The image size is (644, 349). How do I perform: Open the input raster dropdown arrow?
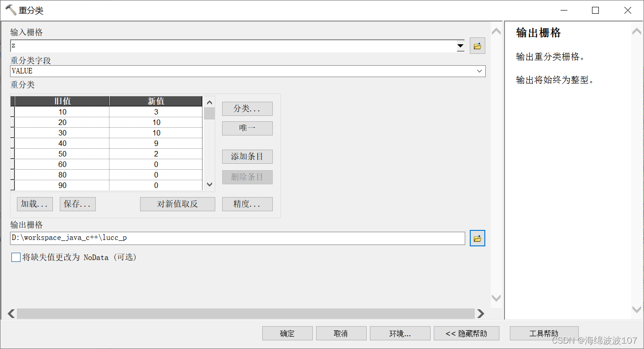[x=461, y=46]
